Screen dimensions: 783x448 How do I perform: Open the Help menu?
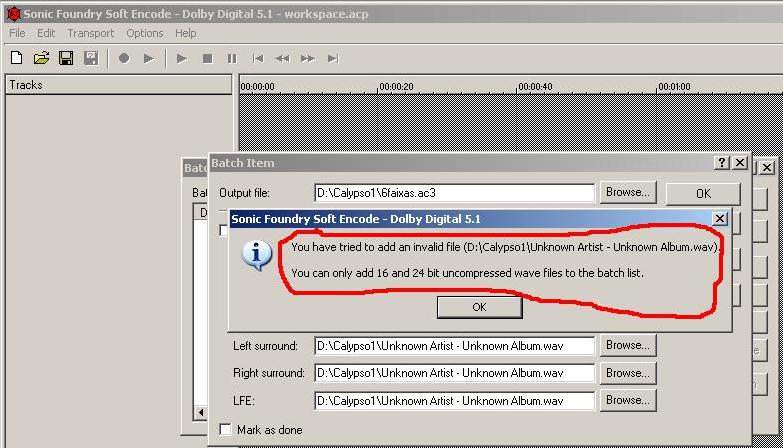pos(185,33)
